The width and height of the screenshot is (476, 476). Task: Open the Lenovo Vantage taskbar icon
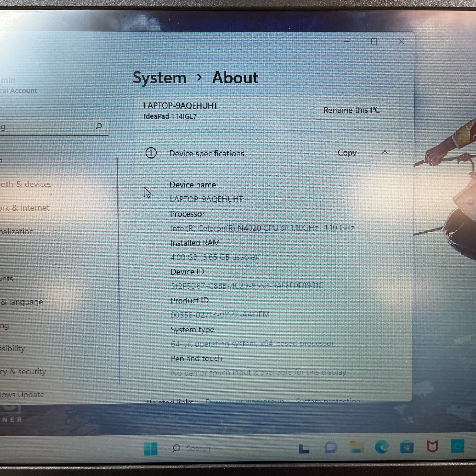click(x=304, y=449)
